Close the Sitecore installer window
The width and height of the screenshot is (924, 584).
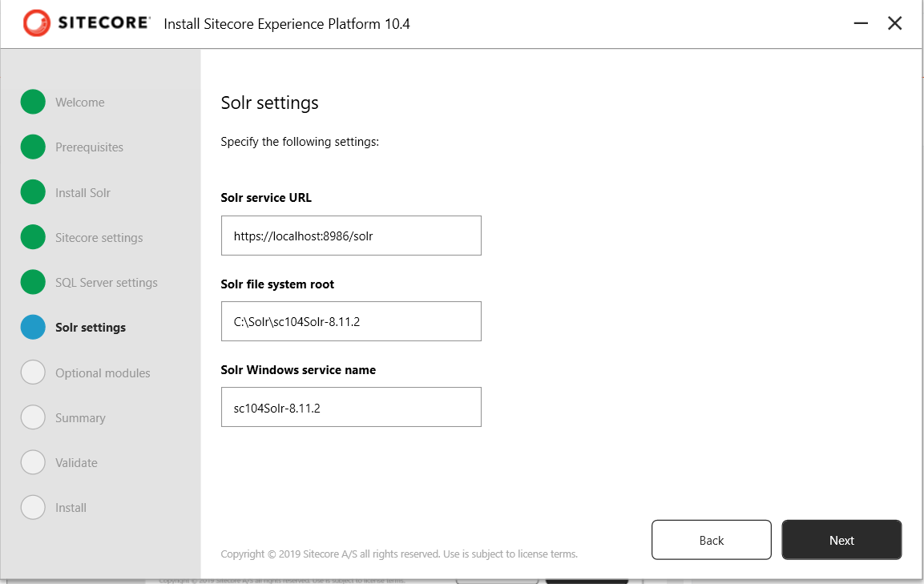894,23
